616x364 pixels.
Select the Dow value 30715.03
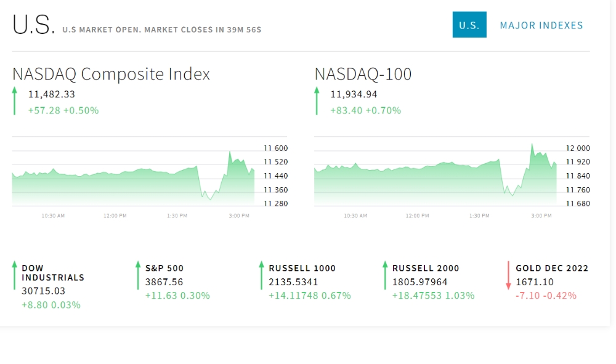coord(43,291)
